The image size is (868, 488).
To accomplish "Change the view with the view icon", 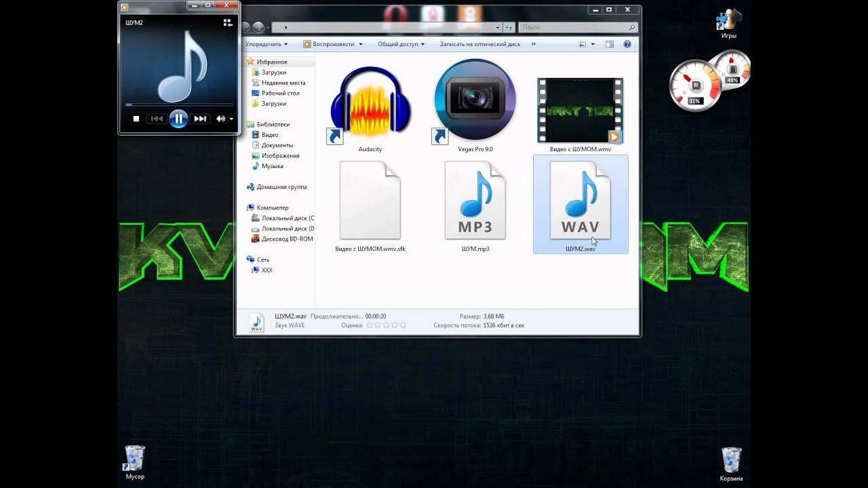I will (583, 44).
